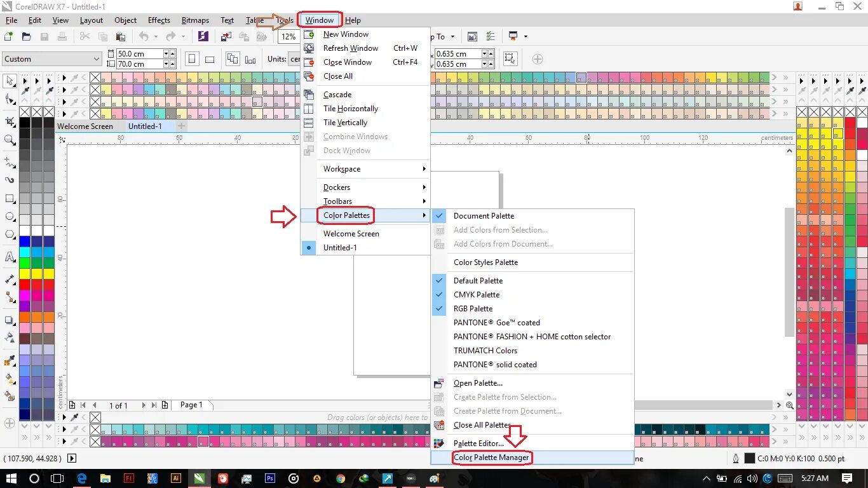Click the Treat as filled icon
The height and width of the screenshot is (488, 868).
510,59
